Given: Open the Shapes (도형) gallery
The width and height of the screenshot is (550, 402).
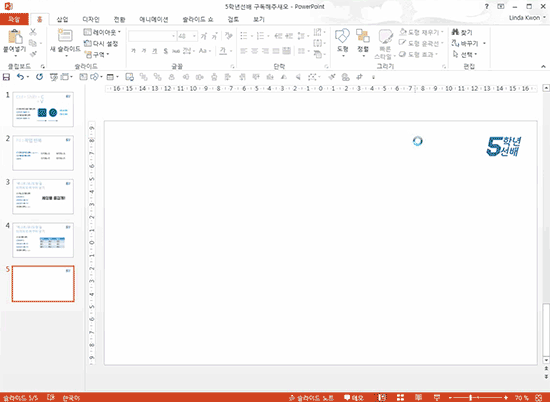Looking at the screenshot, I should tap(342, 42).
